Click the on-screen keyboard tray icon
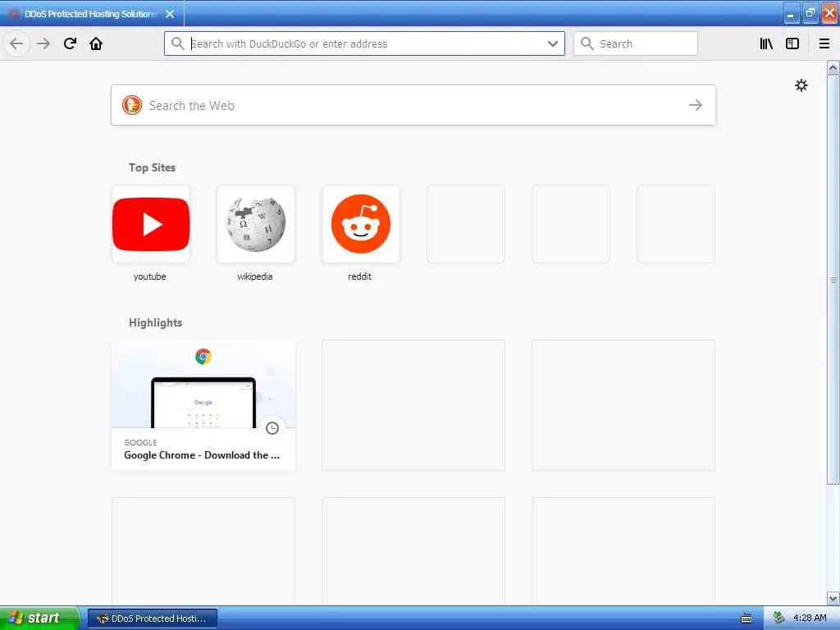The image size is (840, 630). [x=746, y=619]
